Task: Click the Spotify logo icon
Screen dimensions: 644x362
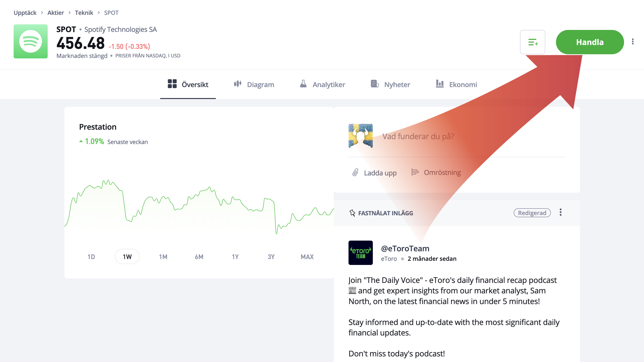Action: point(30,41)
